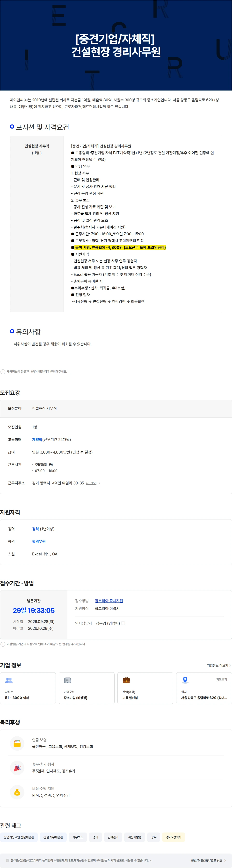232x868 pixels.
Task: Click the industry briefcase icon
Action: pos(126,680)
